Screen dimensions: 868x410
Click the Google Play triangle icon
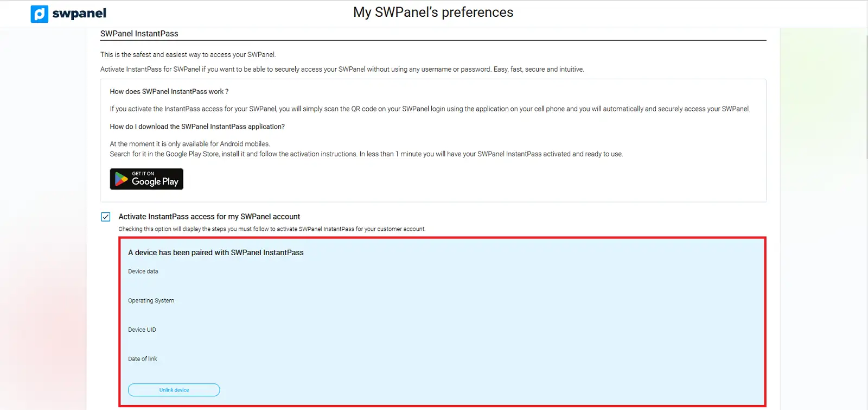point(122,179)
